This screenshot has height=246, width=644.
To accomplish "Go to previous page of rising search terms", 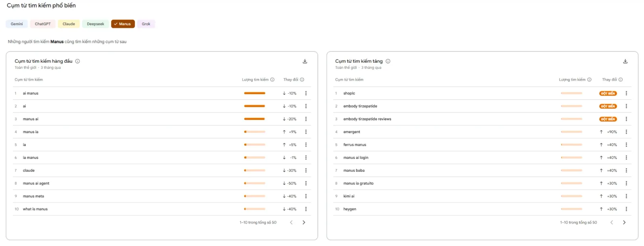I will [611, 222].
